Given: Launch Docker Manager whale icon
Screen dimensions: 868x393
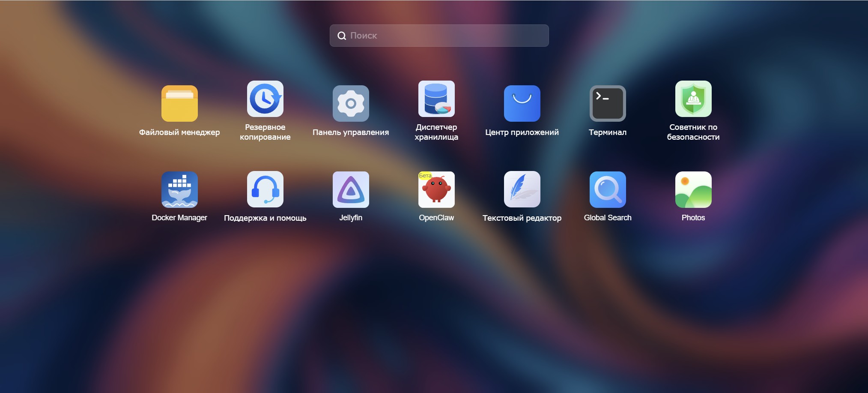Looking at the screenshot, I should 179,189.
